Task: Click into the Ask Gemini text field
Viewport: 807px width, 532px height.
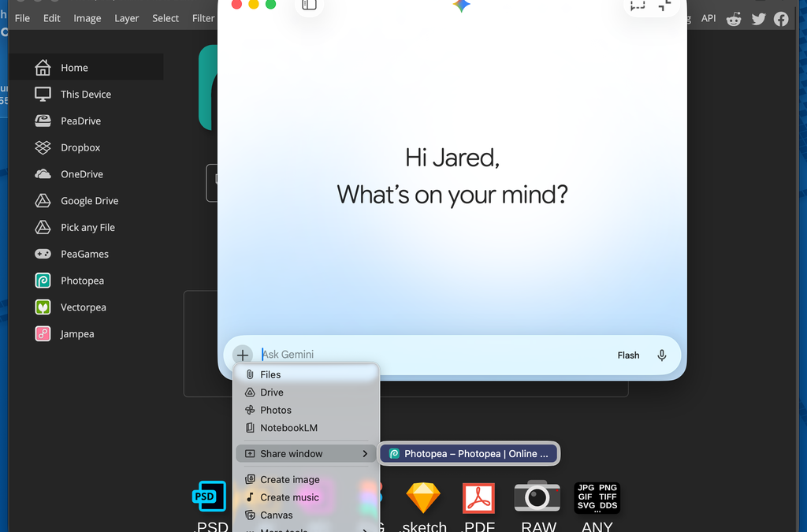Action: tap(433, 355)
